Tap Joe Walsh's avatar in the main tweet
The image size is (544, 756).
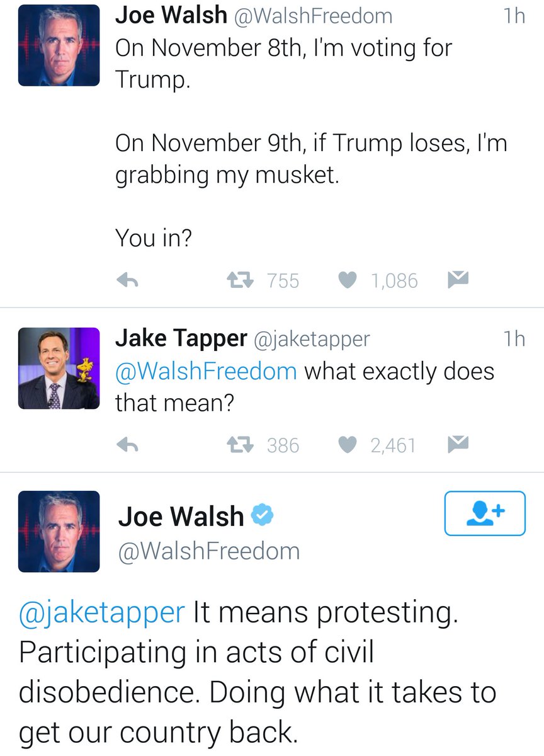tap(59, 531)
